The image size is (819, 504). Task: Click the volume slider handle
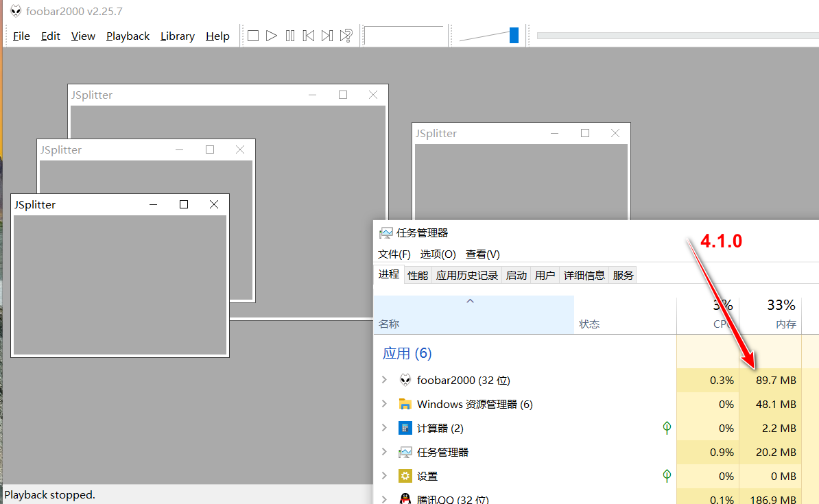pos(514,35)
